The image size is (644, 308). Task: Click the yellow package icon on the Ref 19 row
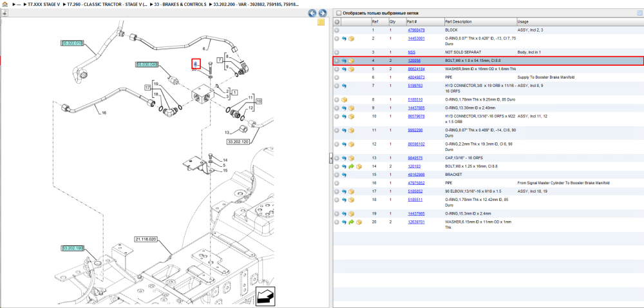351,213
